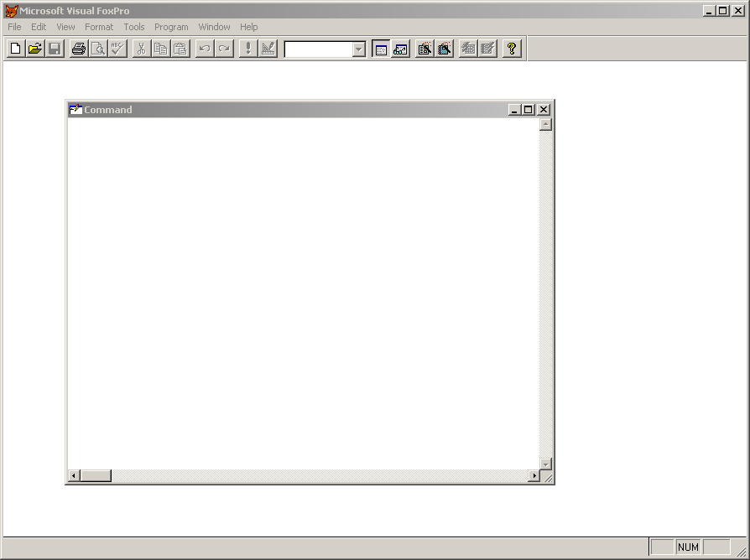Click the yellow Help question mark icon
750x560 pixels.
(512, 49)
